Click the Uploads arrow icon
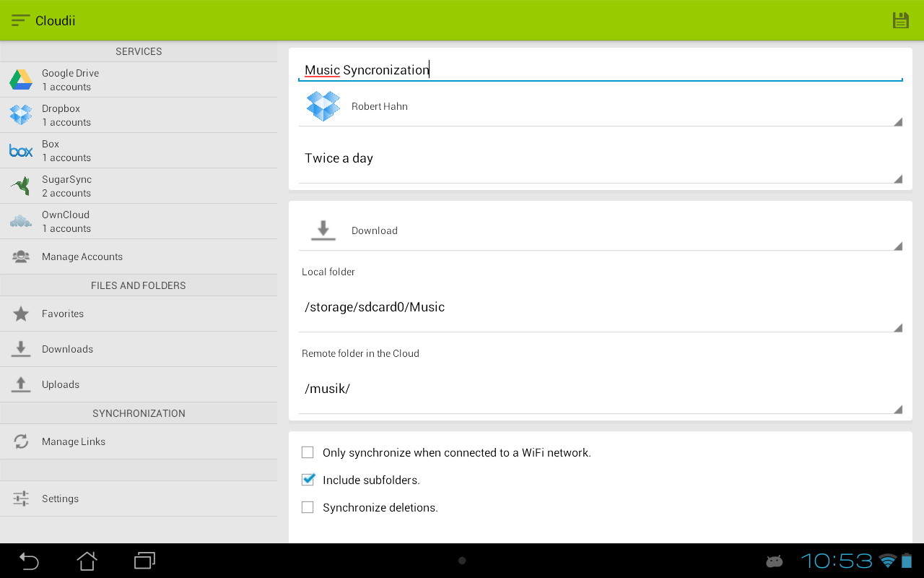 (x=21, y=384)
